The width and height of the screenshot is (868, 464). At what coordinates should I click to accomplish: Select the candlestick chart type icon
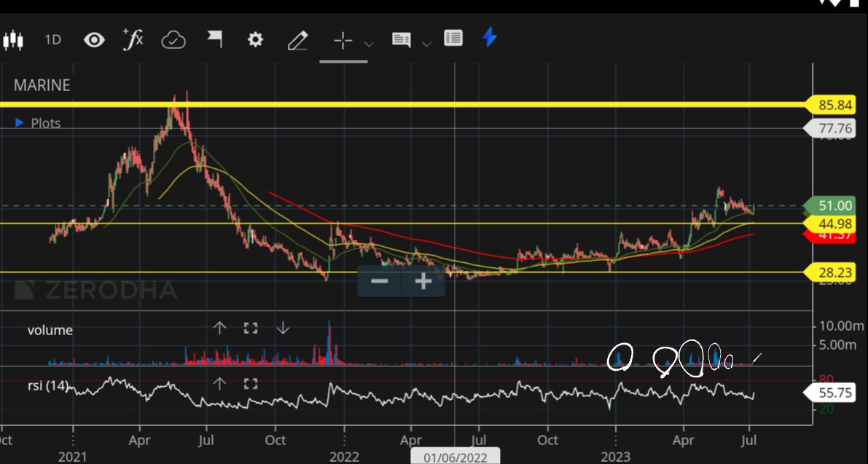click(12, 40)
